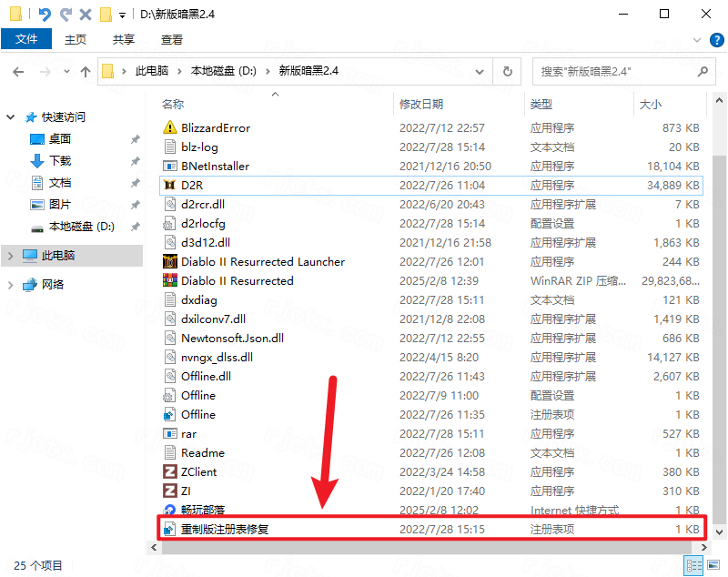This screenshot has height=577, width=728.
Task: Open recent locations dropdown arrow
Action: coord(66,72)
